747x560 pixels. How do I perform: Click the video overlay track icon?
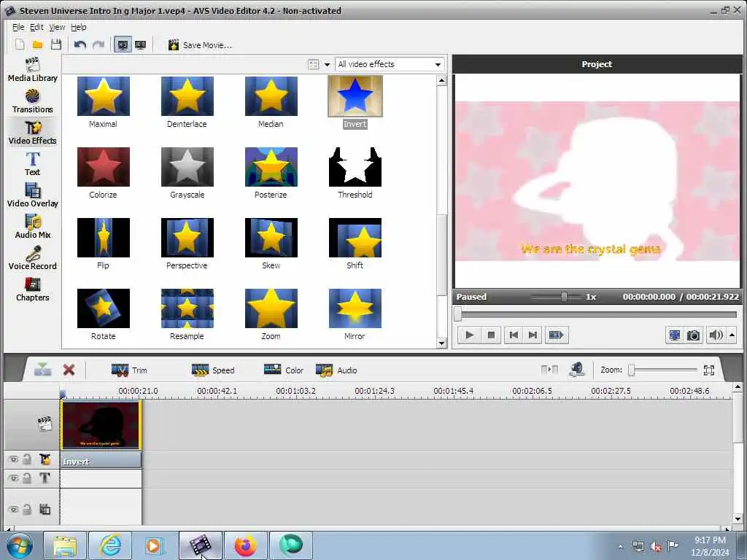[44, 509]
